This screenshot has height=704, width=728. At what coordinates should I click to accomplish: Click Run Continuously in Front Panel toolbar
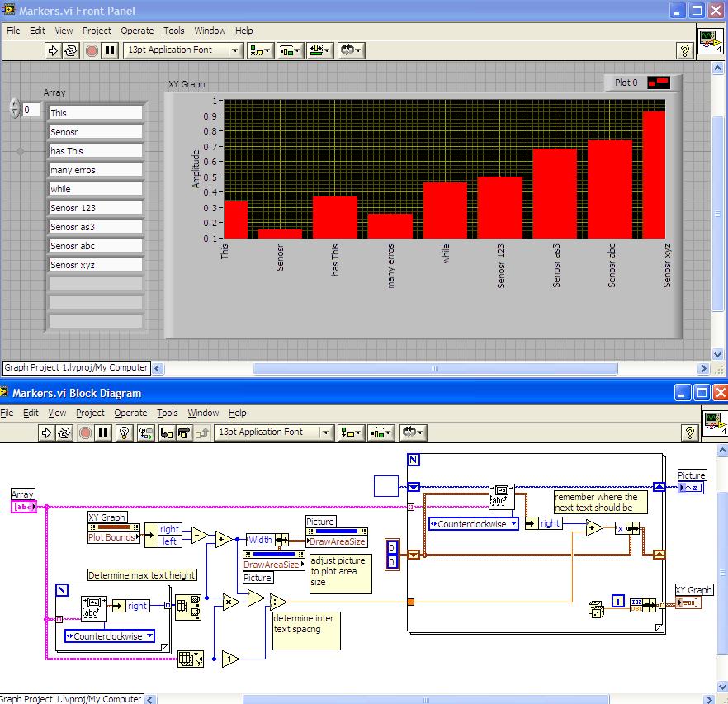(x=71, y=50)
